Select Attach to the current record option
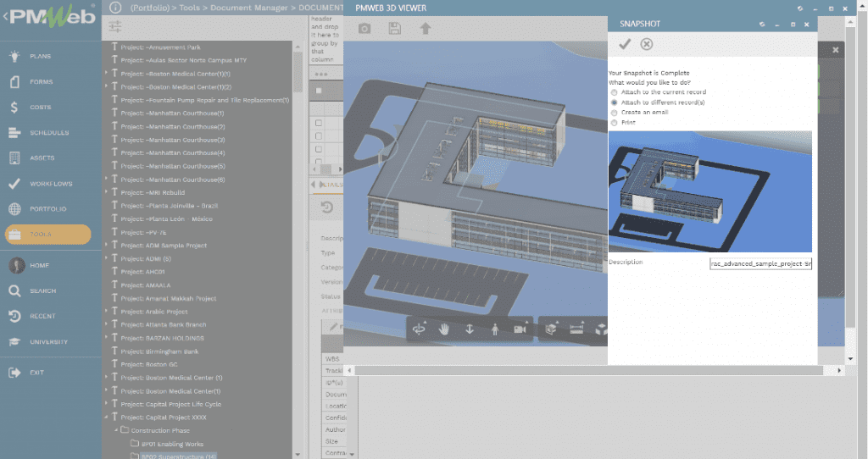Image resolution: width=868 pixels, height=459 pixels. (x=614, y=92)
